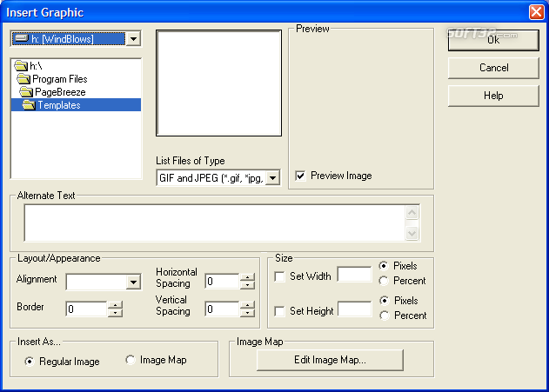Screen dimensions: 549x392
Task: Increase the Border value
Action: 115,305
